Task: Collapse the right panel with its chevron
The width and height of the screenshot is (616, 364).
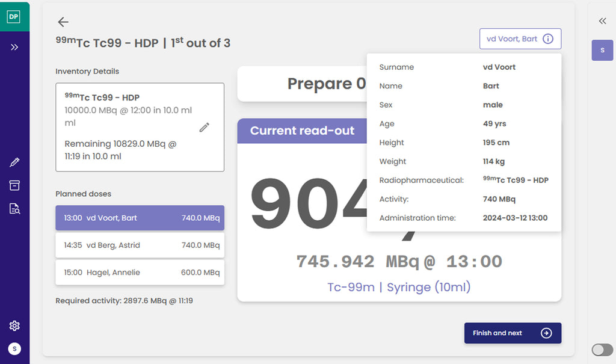Action: (602, 20)
